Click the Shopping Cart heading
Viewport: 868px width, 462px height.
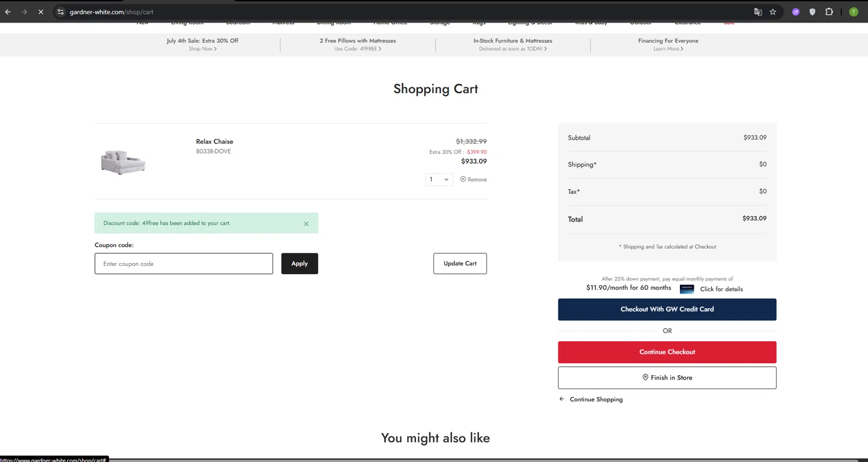(436, 89)
